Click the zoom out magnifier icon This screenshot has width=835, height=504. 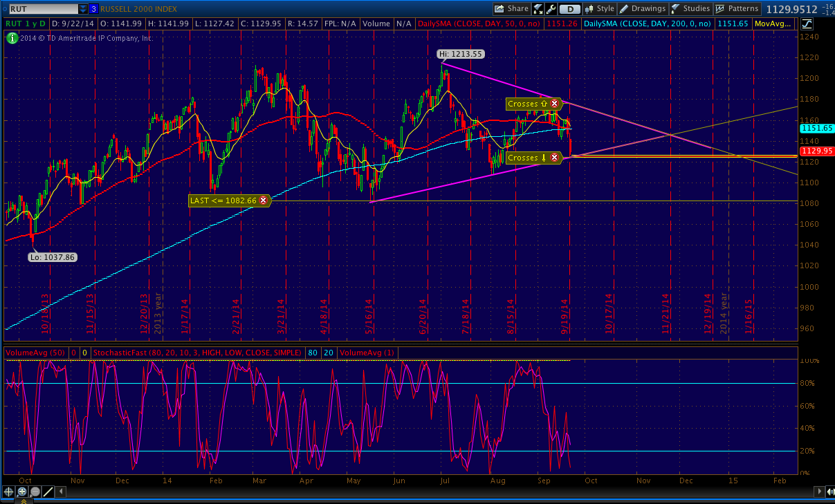(x=35, y=492)
